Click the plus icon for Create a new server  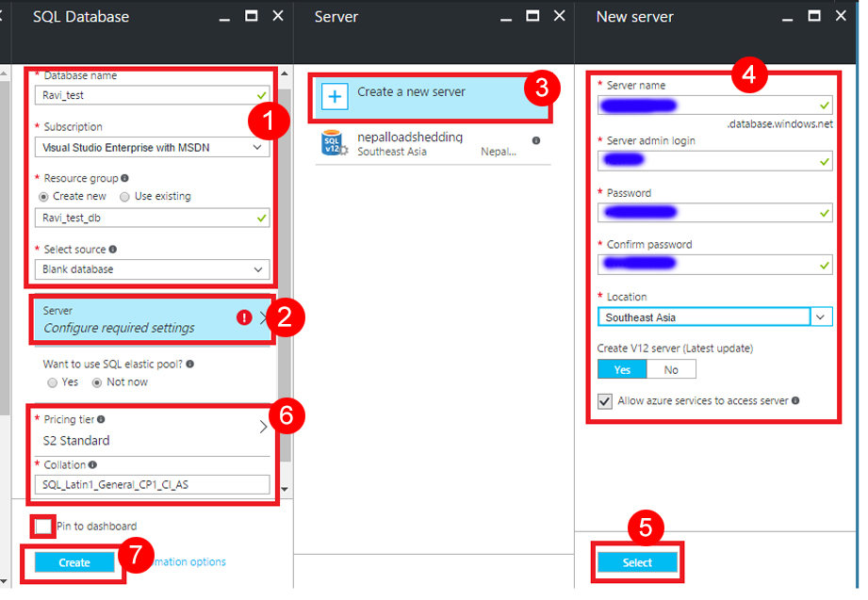pyautogui.click(x=335, y=97)
